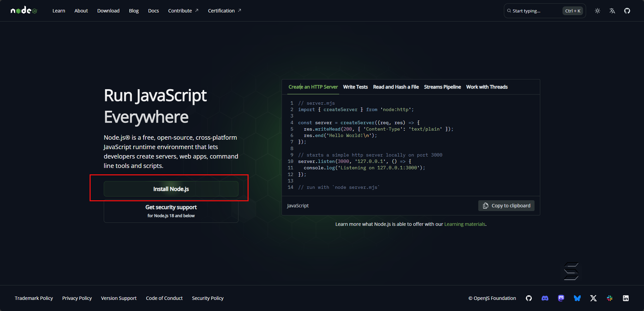Click the '// server.mjs' comment line
This screenshot has height=311, width=644.
(316, 103)
